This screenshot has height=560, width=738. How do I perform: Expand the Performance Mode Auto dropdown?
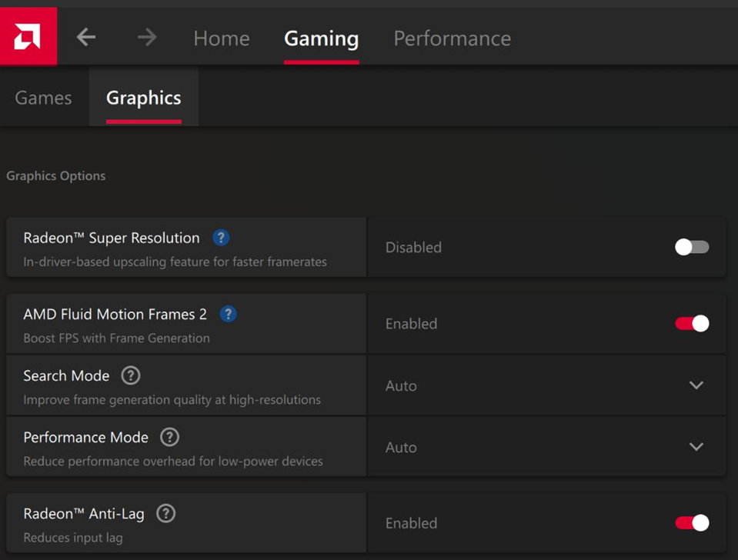coord(696,446)
